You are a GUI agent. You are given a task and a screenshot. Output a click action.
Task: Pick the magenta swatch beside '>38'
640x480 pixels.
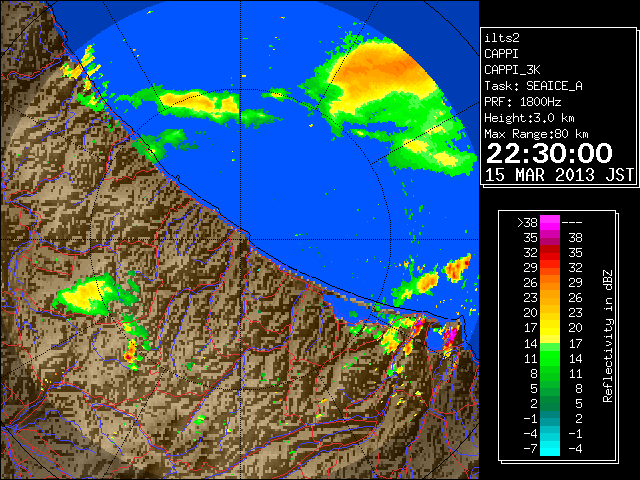550,222
